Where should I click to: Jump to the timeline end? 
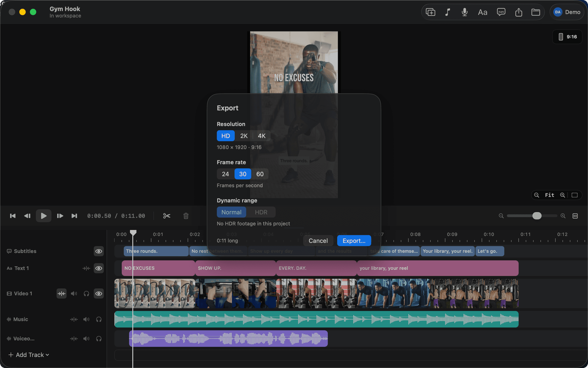tap(74, 216)
